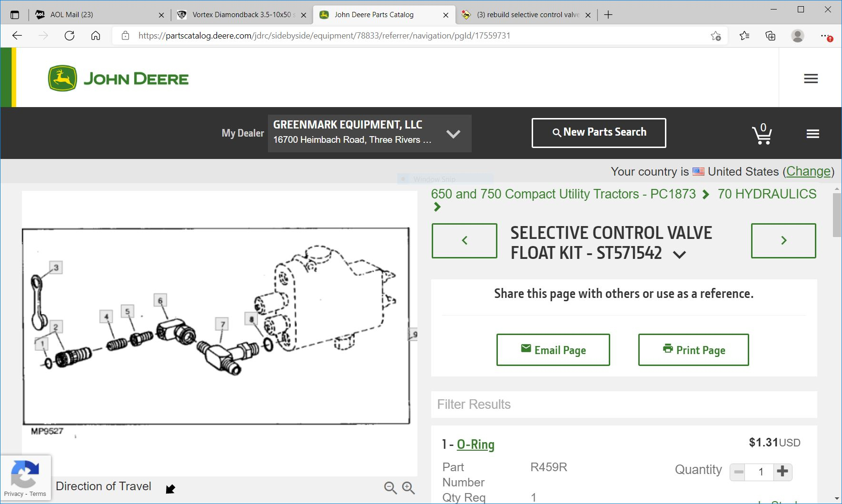
Task: Go to the next parts section arrow
Action: (783, 241)
